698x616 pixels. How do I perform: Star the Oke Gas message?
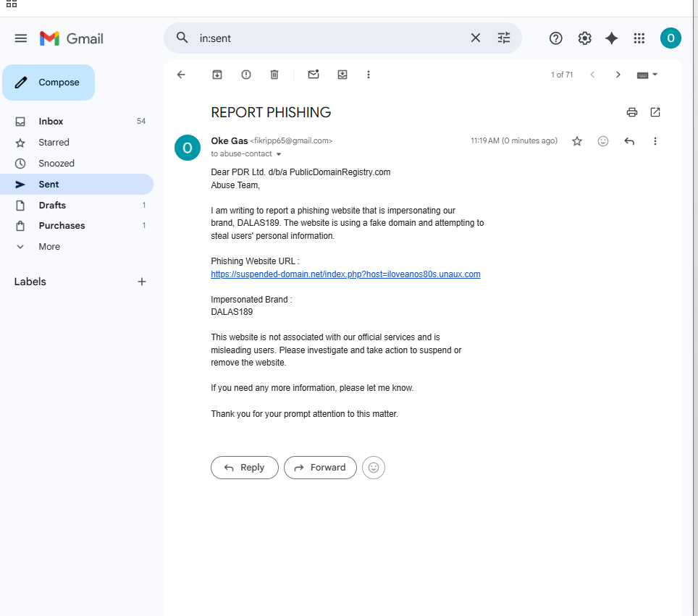coord(577,141)
